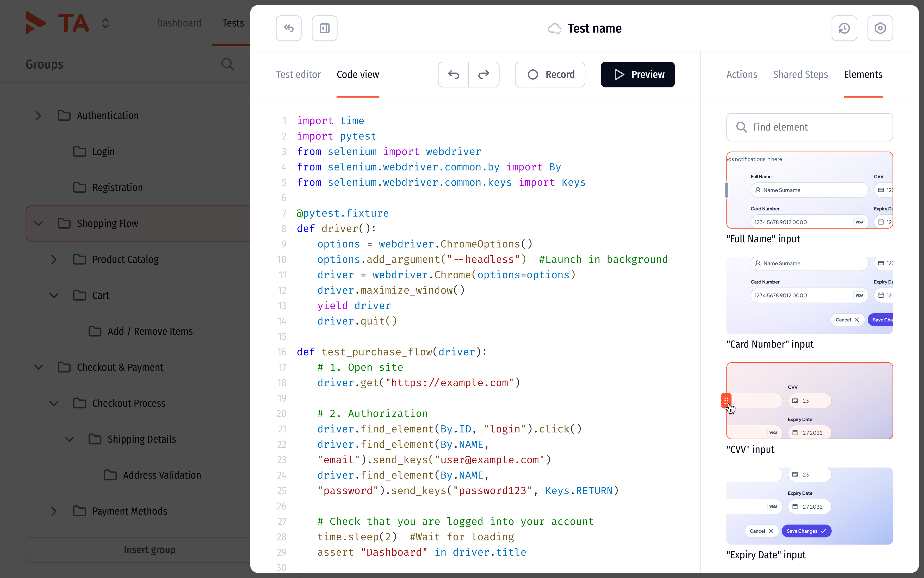Click the TA logo

click(57, 23)
